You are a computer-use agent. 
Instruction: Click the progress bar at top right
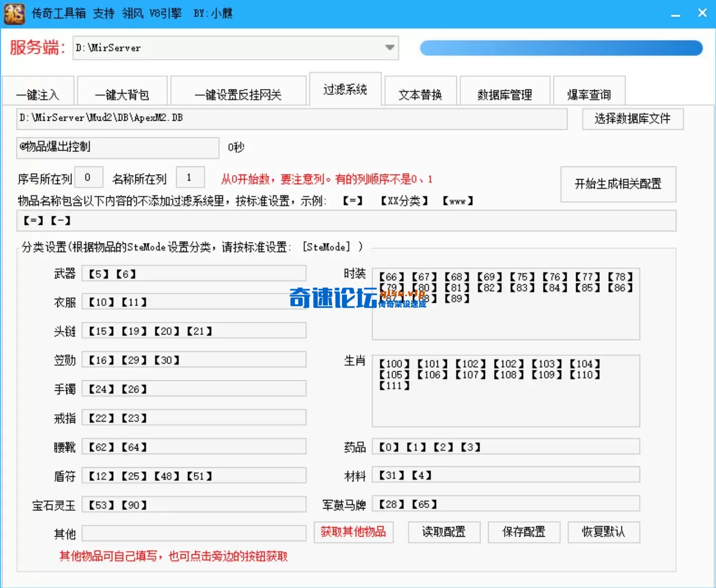(x=561, y=48)
